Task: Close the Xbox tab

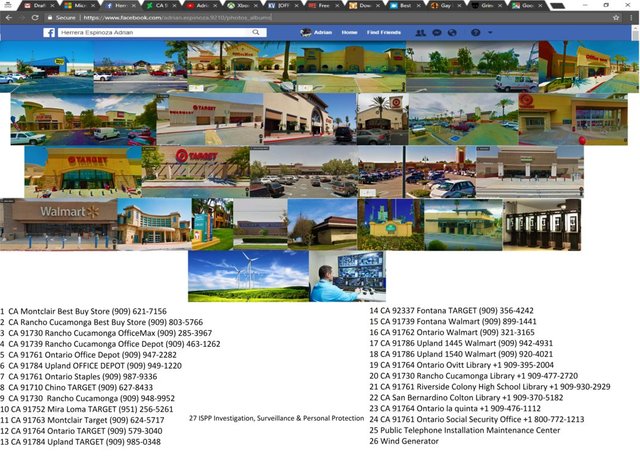Action: coord(256,6)
